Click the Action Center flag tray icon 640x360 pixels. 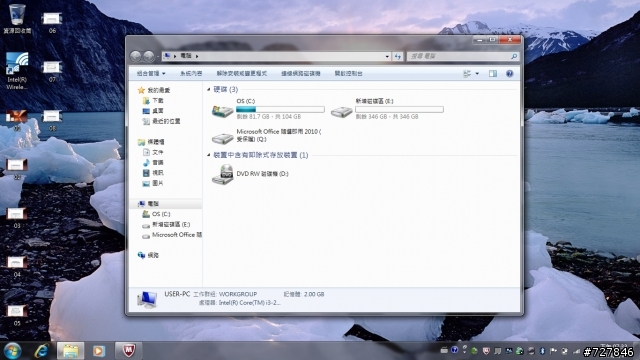click(553, 351)
